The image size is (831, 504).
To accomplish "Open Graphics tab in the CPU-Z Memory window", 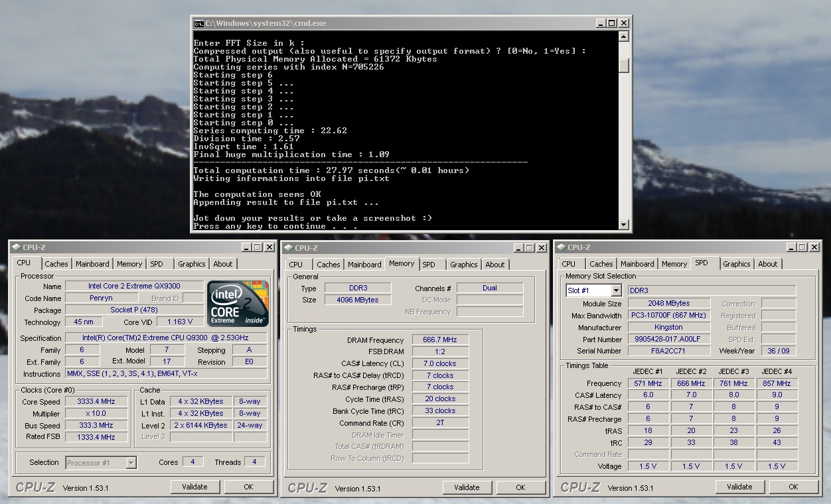I will point(464,265).
